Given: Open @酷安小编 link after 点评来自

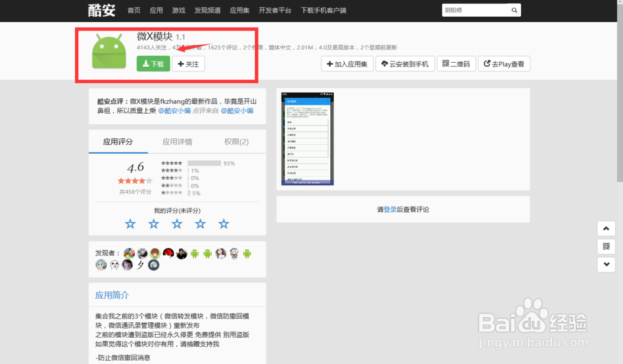Looking at the screenshot, I should [237, 111].
